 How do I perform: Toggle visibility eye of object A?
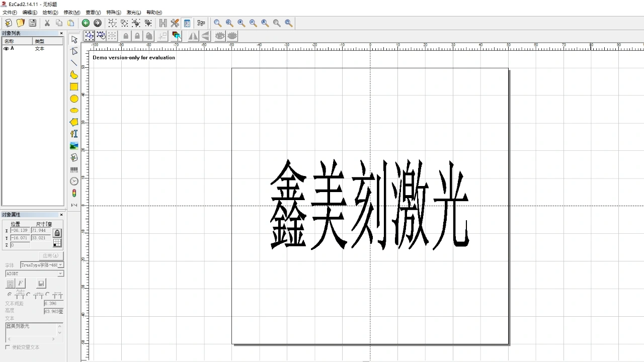pyautogui.click(x=7, y=49)
